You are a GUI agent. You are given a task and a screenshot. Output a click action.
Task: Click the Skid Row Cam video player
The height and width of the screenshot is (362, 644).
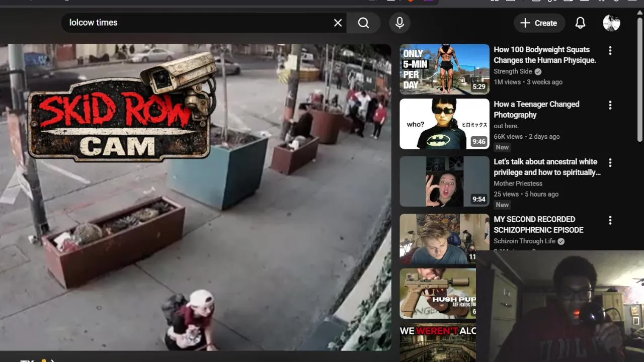pos(195,197)
